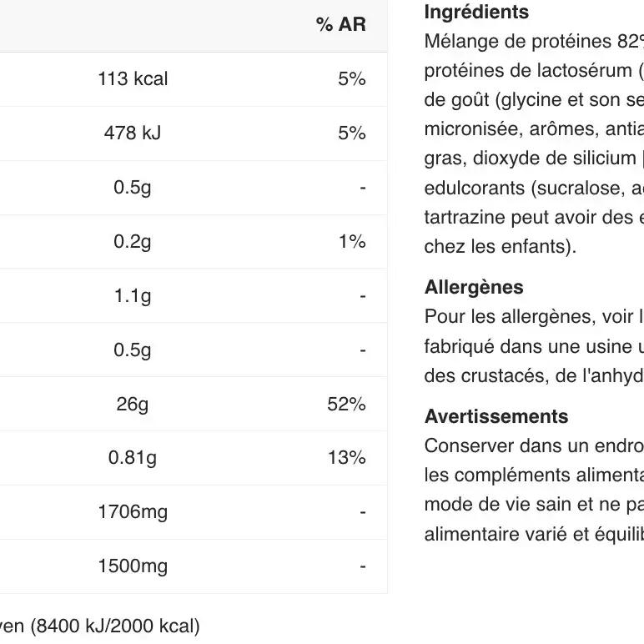
Task: Select the 13% percentage cell
Action: coord(346,458)
